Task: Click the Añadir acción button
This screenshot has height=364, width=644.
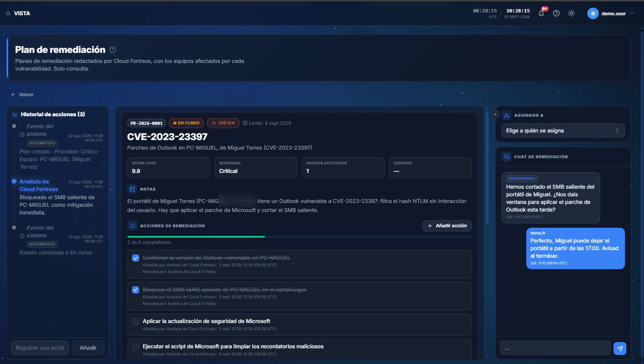Action: pyautogui.click(x=447, y=226)
